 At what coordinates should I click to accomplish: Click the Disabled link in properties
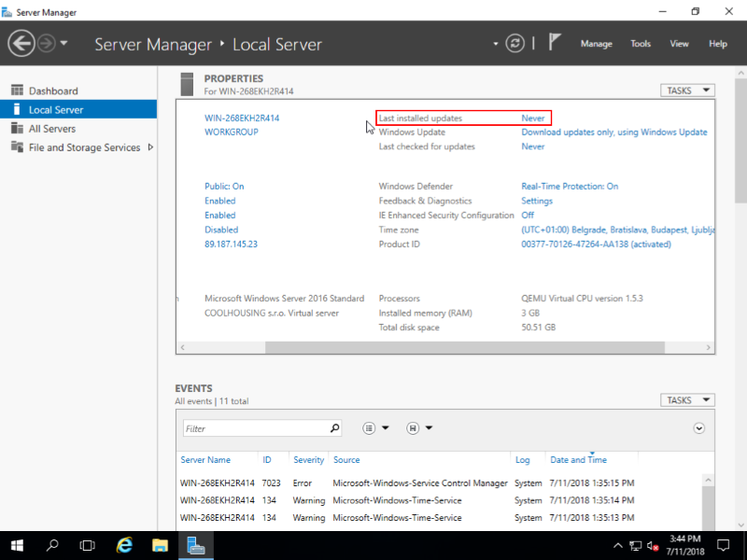pyautogui.click(x=221, y=230)
